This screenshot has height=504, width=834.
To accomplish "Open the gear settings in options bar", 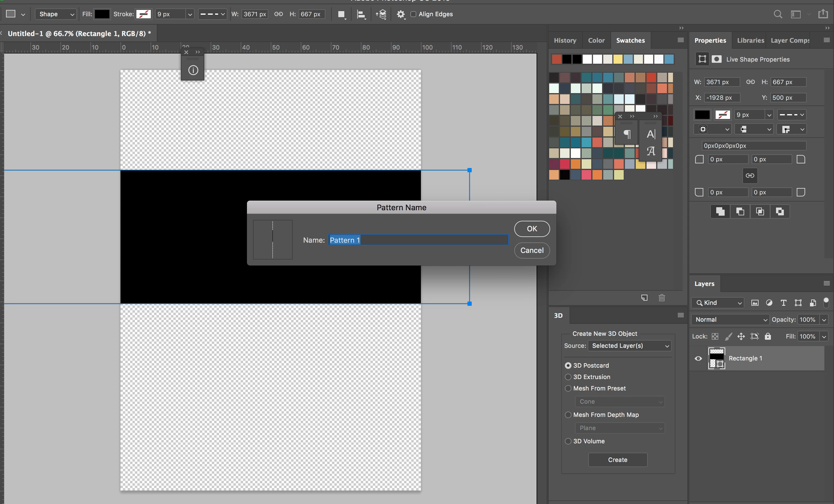I will [x=401, y=14].
